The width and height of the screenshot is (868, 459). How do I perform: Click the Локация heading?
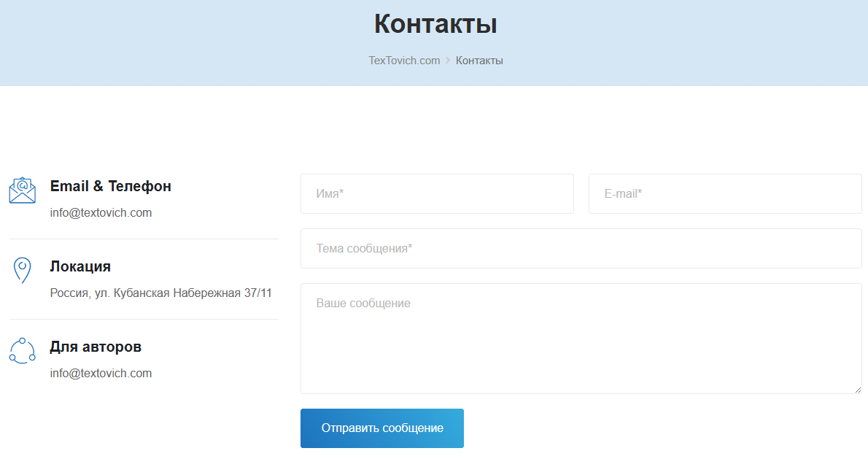click(80, 266)
